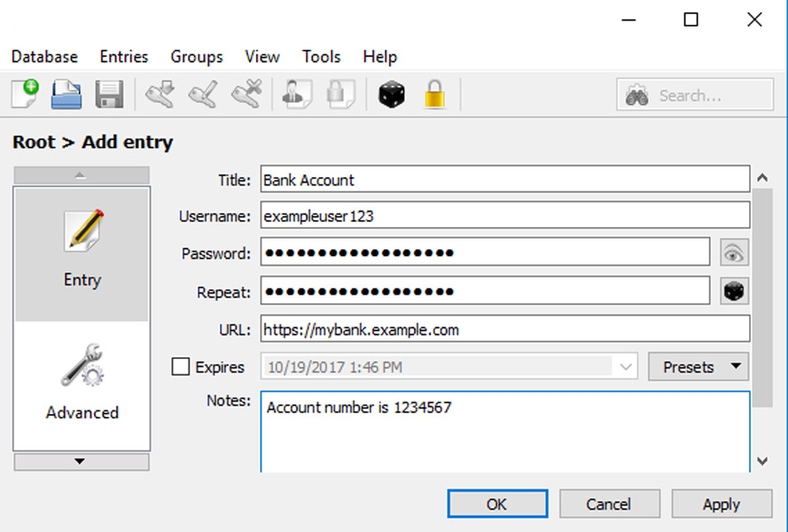Open the Presets dropdown

pos(698,366)
